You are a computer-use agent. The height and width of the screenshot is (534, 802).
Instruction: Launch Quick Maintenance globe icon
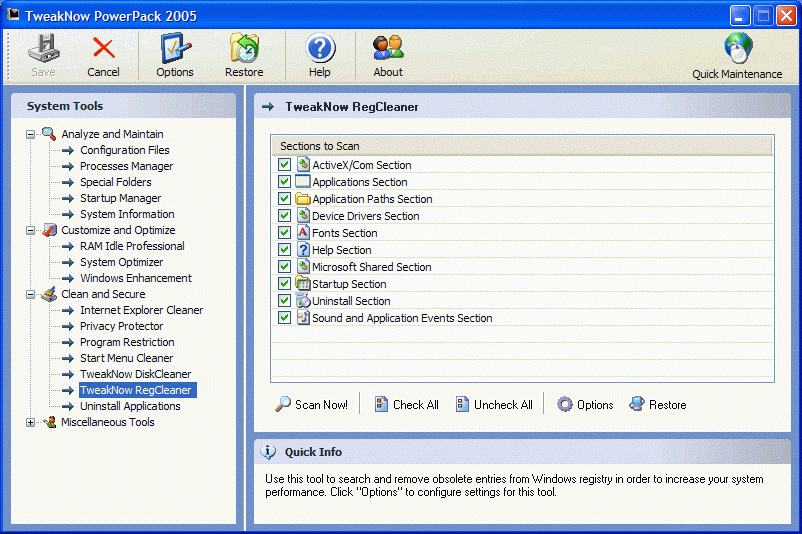(x=738, y=48)
